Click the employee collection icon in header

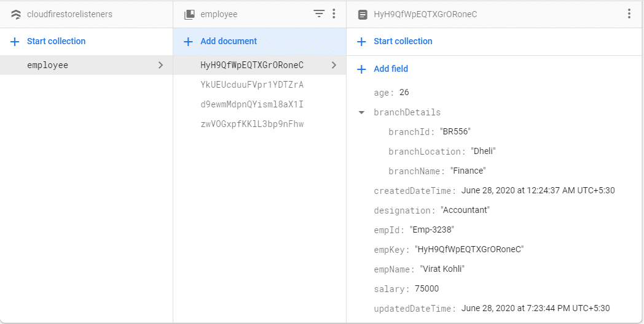click(190, 14)
